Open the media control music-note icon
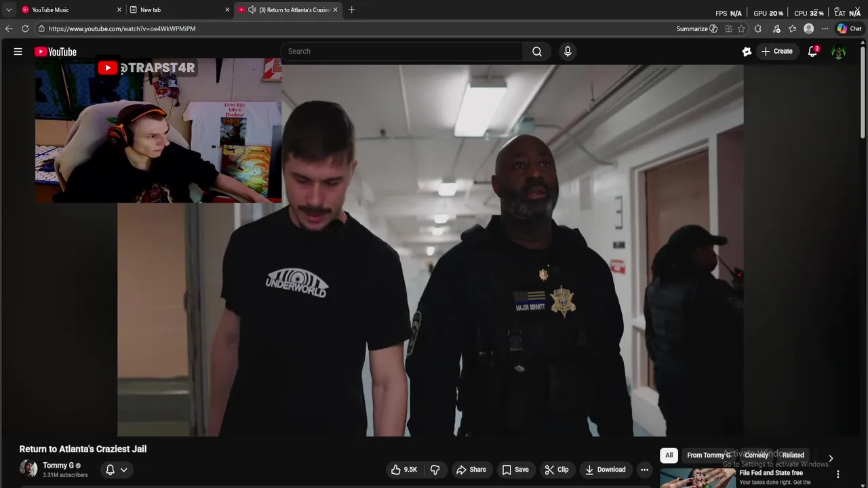The width and height of the screenshot is (868, 488). (776, 28)
